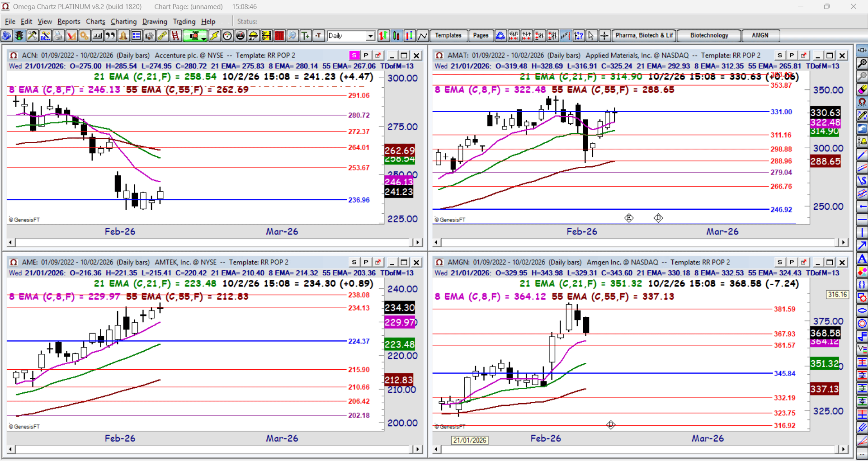Select the eraser tool in sidebar

[862, 89]
